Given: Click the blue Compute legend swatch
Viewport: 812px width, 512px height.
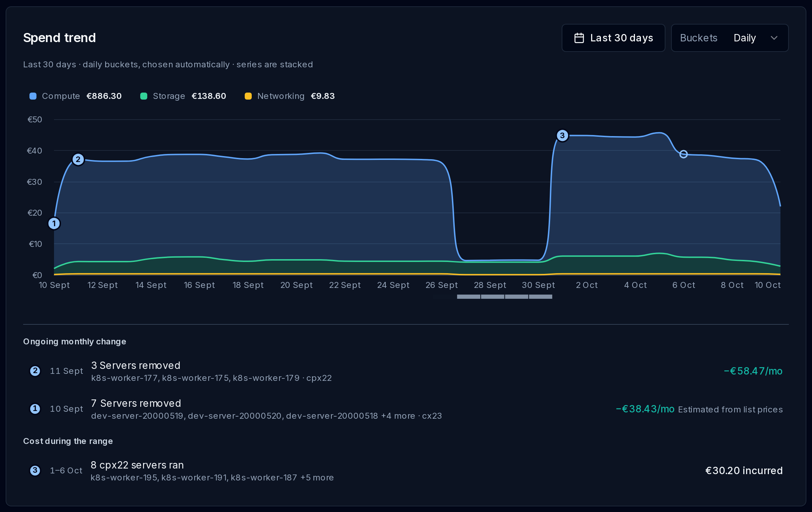Looking at the screenshot, I should (33, 96).
